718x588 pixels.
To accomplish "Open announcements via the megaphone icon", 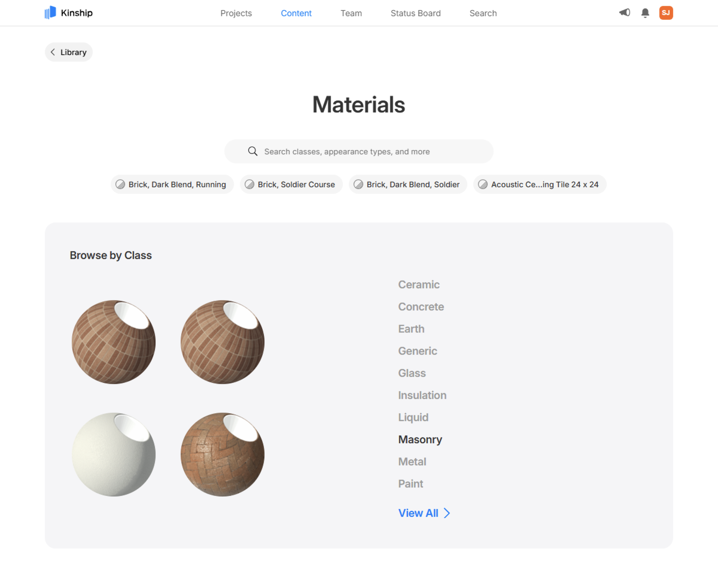I will coord(624,13).
